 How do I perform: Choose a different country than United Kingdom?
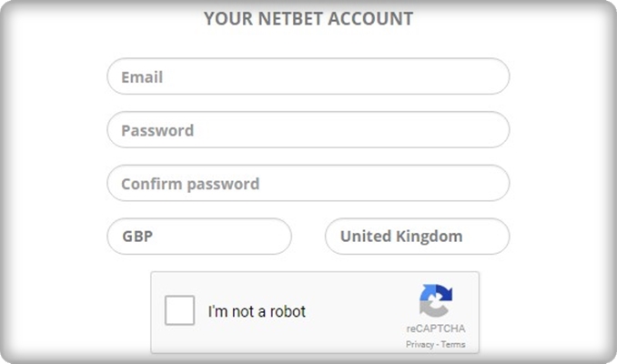[417, 237]
